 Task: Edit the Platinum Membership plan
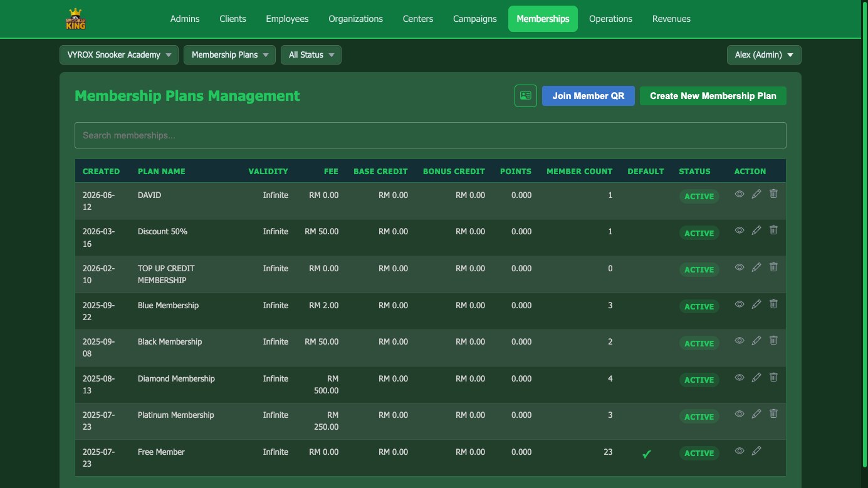756,414
